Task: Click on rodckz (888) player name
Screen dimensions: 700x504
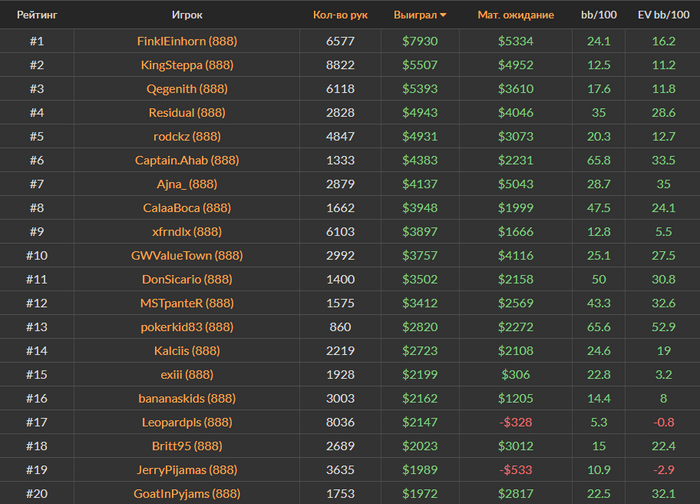Action: pos(187,137)
